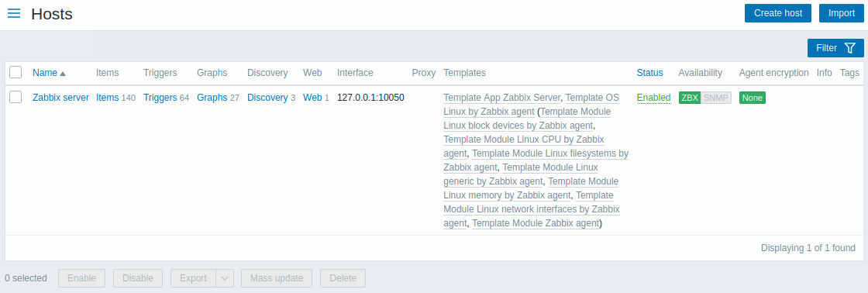Click the SNMP availability indicator
Image resolution: width=868 pixels, height=293 pixels.
tap(716, 98)
